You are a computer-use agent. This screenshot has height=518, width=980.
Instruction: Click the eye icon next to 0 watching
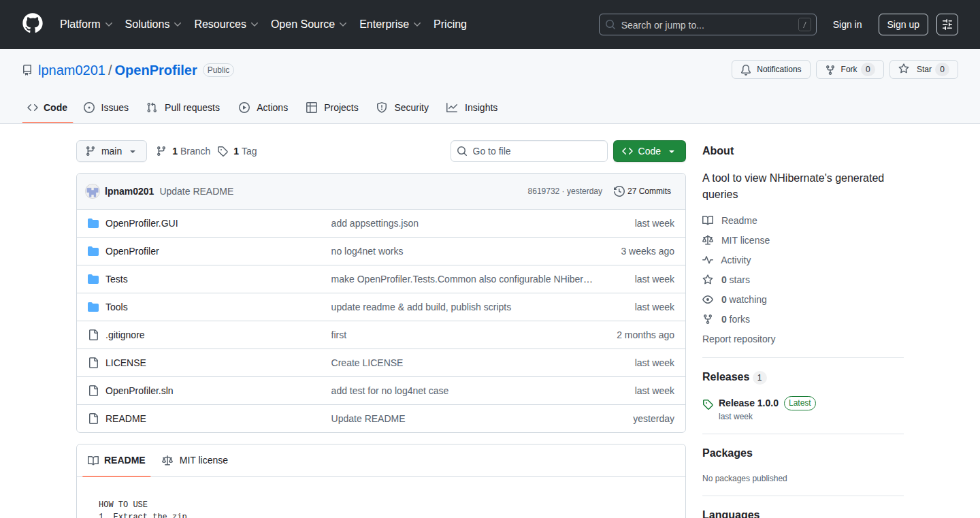coord(708,300)
